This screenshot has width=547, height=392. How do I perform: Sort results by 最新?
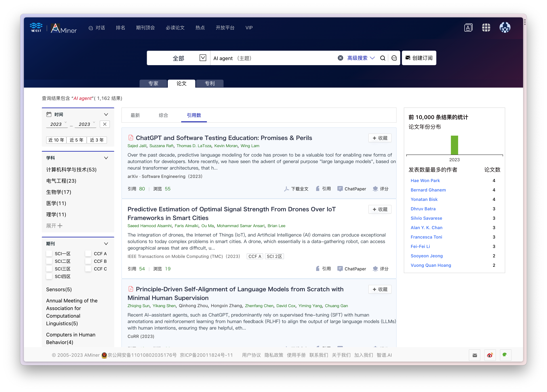(135, 115)
